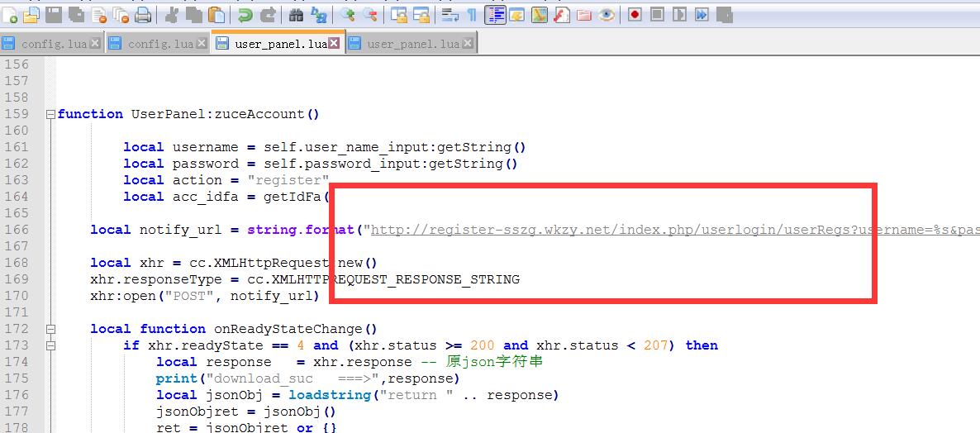This screenshot has width=980, height=433.
Task: Close the active user_panel.lua tab
Action: [x=335, y=43]
